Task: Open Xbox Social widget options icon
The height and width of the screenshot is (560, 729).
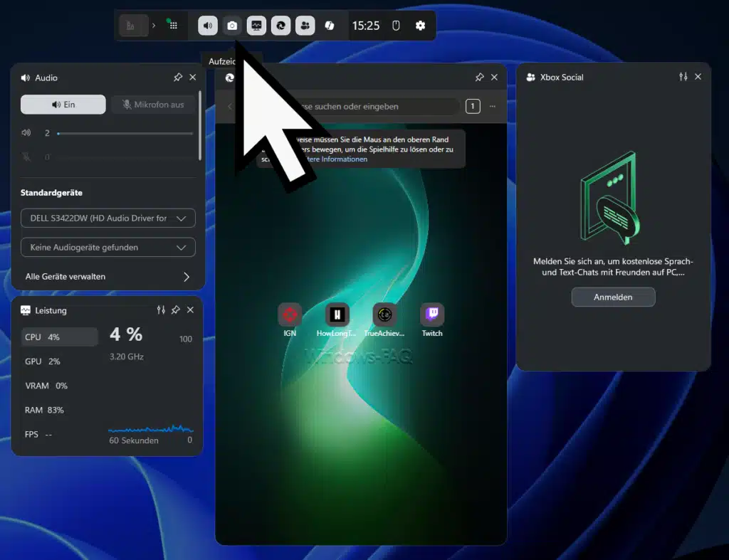Action: coord(683,77)
